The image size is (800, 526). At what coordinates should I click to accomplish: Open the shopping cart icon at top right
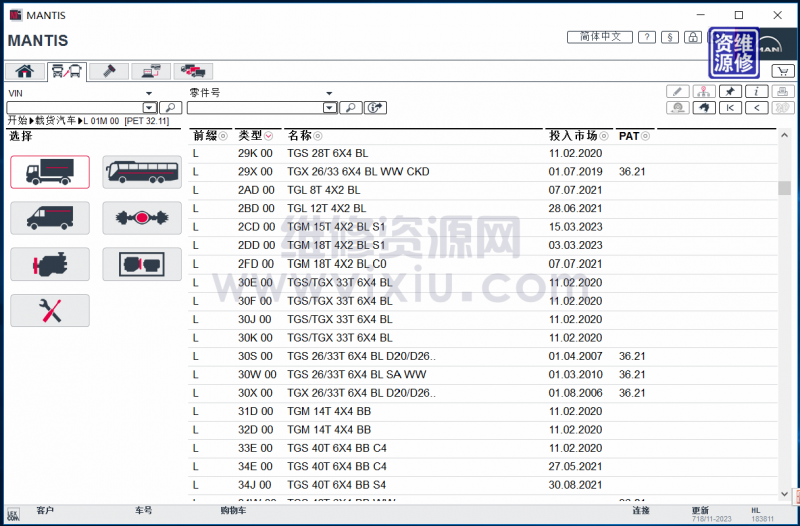[783, 71]
